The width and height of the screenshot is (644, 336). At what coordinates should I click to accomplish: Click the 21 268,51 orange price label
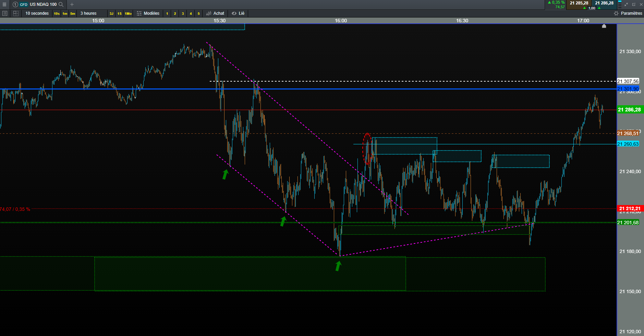[628, 133]
